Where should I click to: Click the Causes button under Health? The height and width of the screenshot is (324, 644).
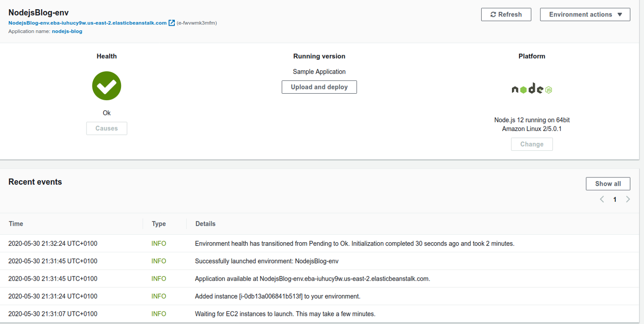click(107, 129)
